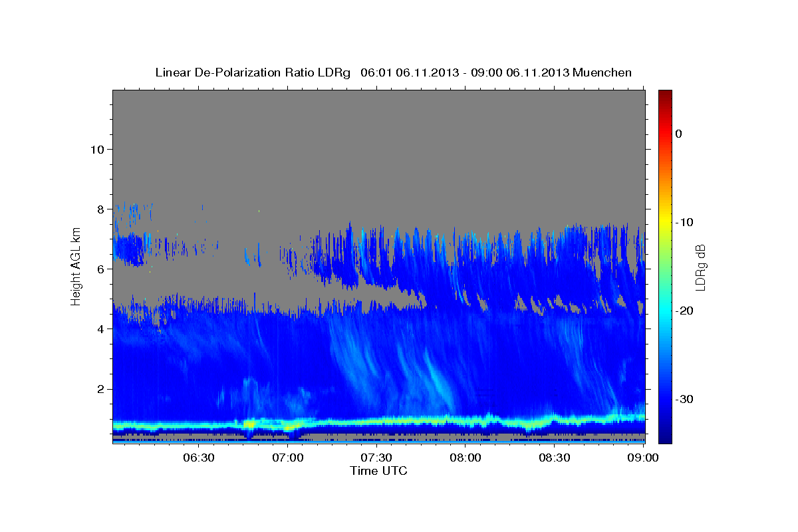Viewport: 798px width, 532px height.
Task: Click the '07:00' time tick label
Action: (x=289, y=458)
